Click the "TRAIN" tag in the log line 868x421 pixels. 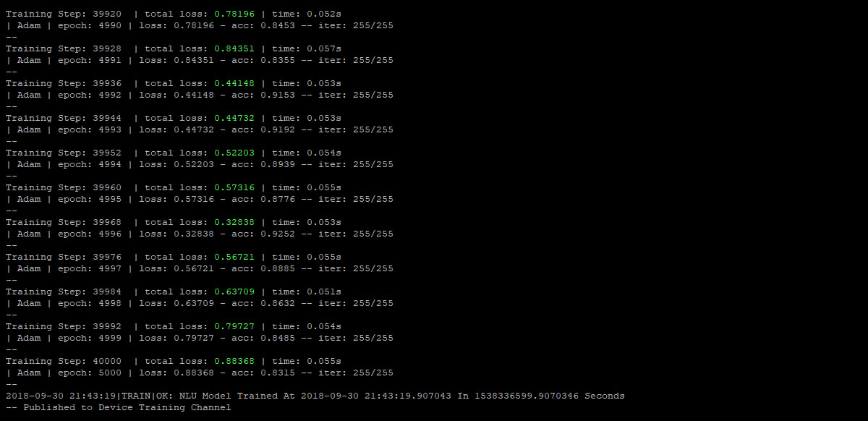pos(136,396)
